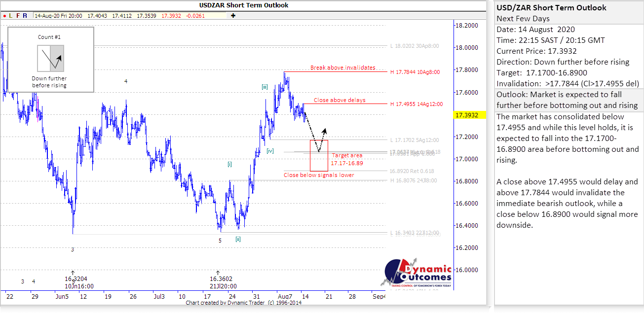Click the Sep4 date axis label
The width and height of the screenshot is (644, 314).
(379, 297)
